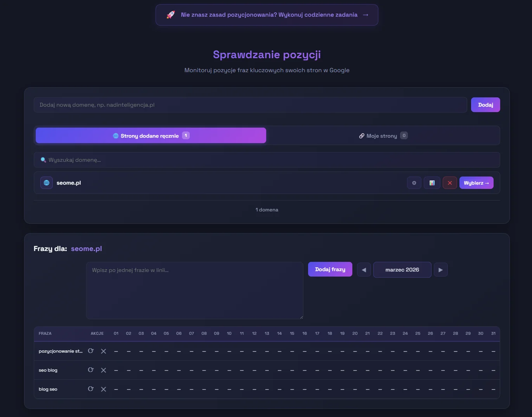This screenshot has height=417, width=532.
Task: Refresh the 'seo blog' phrase position
Action: (91, 370)
